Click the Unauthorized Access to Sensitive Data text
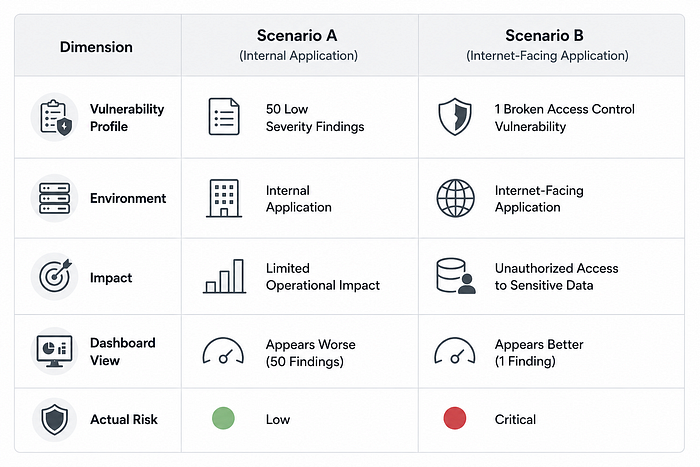The width and height of the screenshot is (700, 467). tap(556, 277)
